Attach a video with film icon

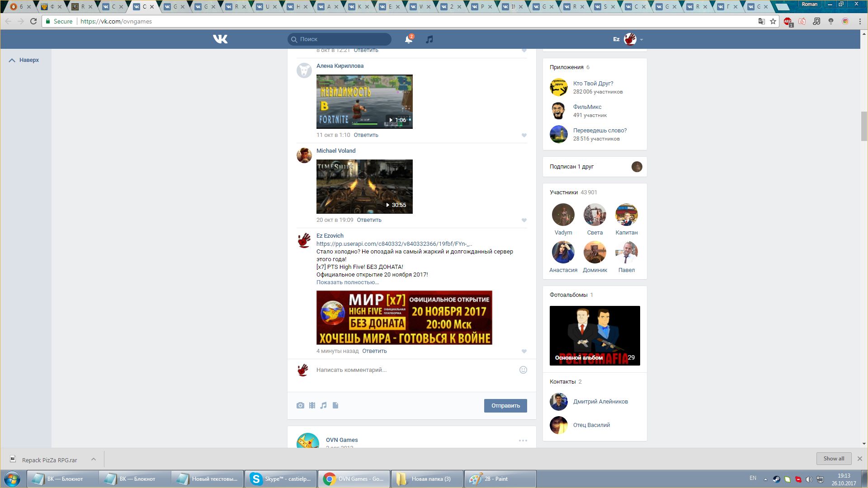(x=312, y=405)
